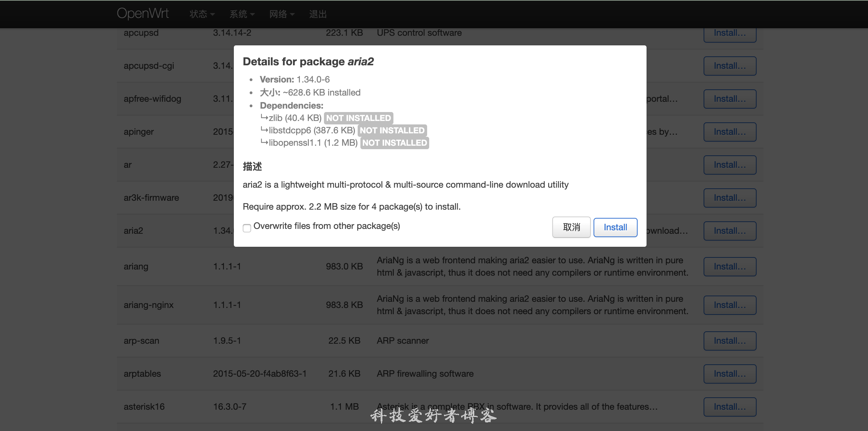Open the 网络 dropdown menu
The image size is (868, 431).
282,14
